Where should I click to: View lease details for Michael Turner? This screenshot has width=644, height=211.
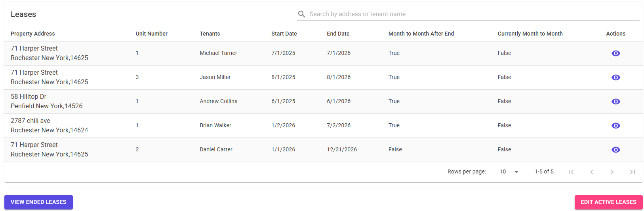pyautogui.click(x=615, y=53)
